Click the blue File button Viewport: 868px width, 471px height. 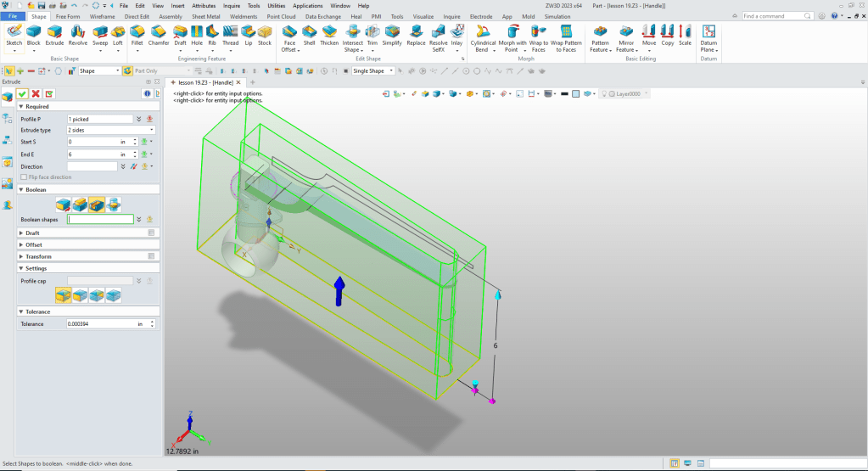(14, 16)
